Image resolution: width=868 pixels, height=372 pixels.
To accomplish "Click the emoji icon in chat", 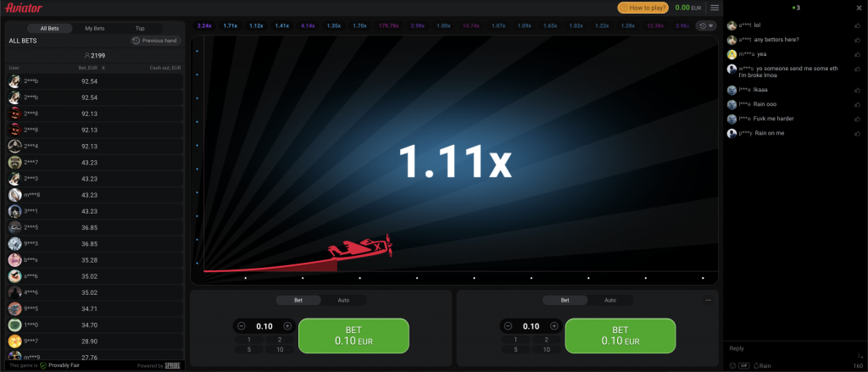I will 733,365.
